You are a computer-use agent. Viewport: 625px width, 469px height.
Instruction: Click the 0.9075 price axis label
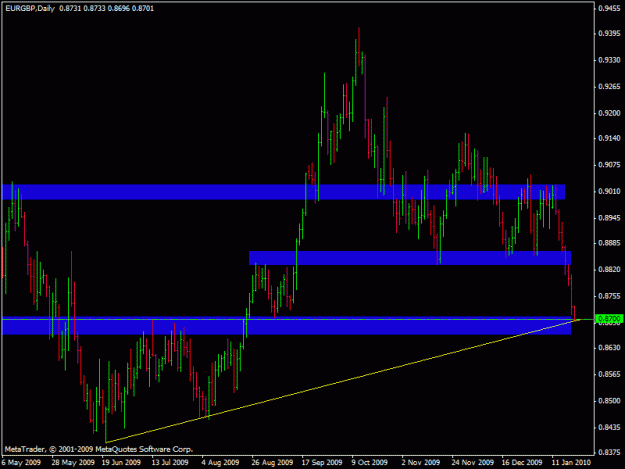609,165
